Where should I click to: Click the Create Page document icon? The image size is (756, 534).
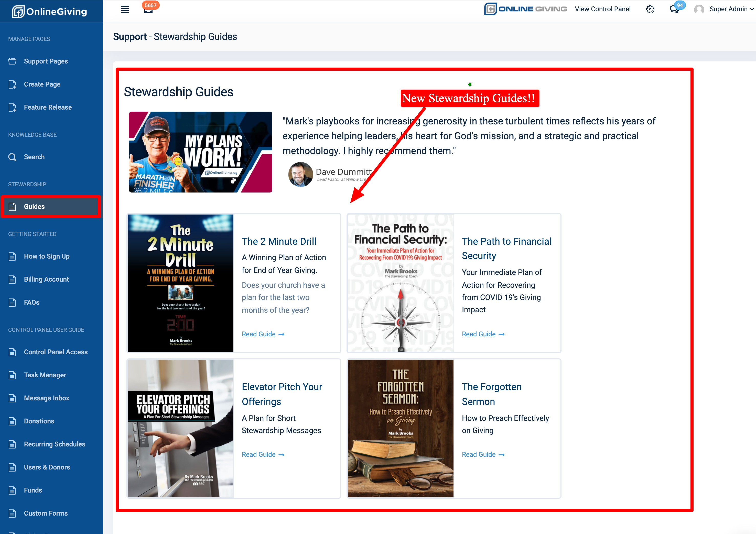click(13, 84)
